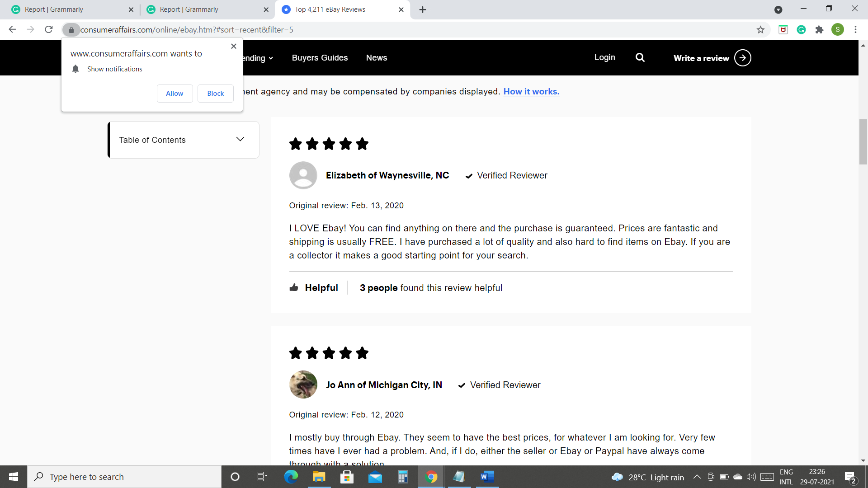The height and width of the screenshot is (488, 868).
Task: Open the weather widget showing 28°C
Action: pyautogui.click(x=647, y=477)
